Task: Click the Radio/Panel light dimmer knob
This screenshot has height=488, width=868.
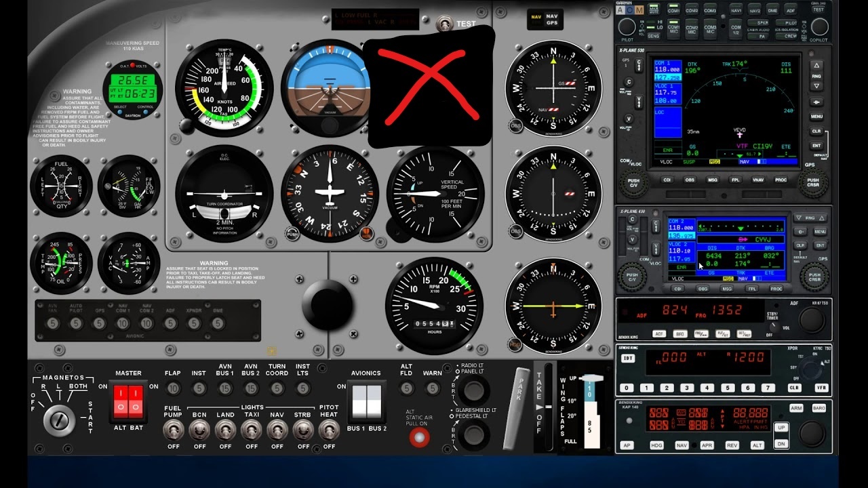Action: coord(473,390)
